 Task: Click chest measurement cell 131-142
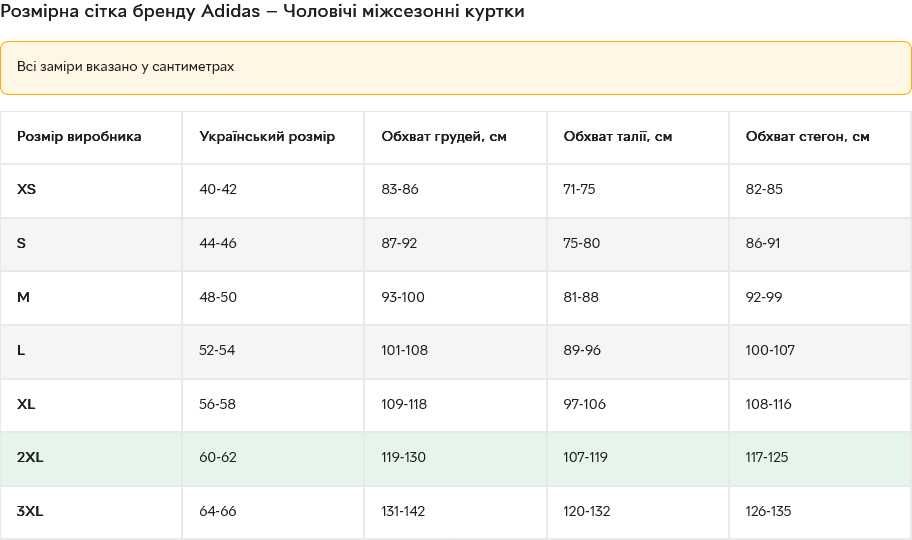point(403,511)
